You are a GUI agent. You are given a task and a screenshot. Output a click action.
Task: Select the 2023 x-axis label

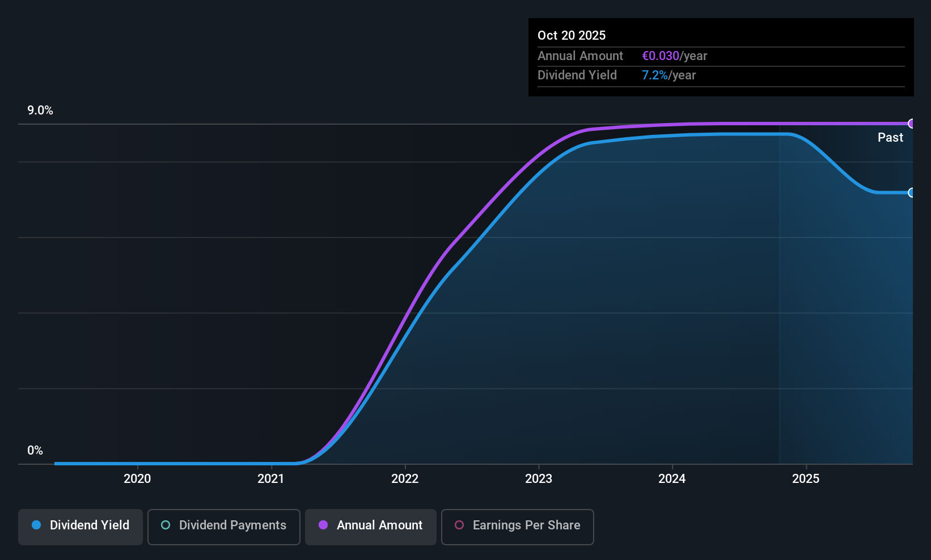point(539,479)
